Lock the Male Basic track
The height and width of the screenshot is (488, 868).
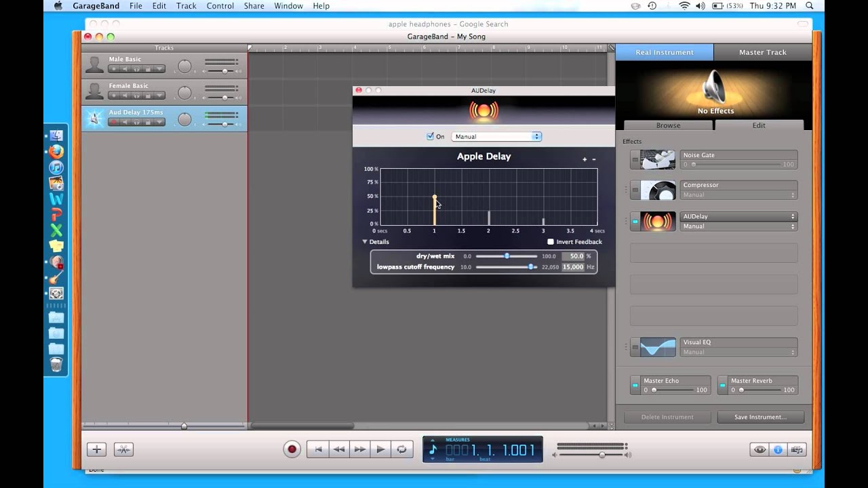tap(148, 69)
